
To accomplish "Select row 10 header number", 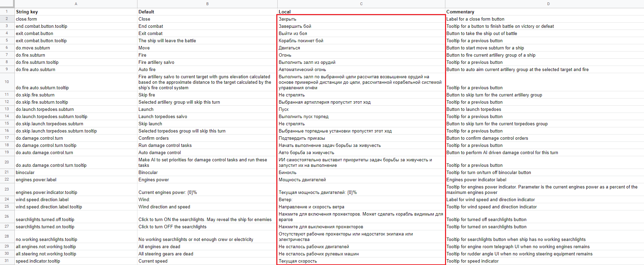I will pyautogui.click(x=7, y=82).
